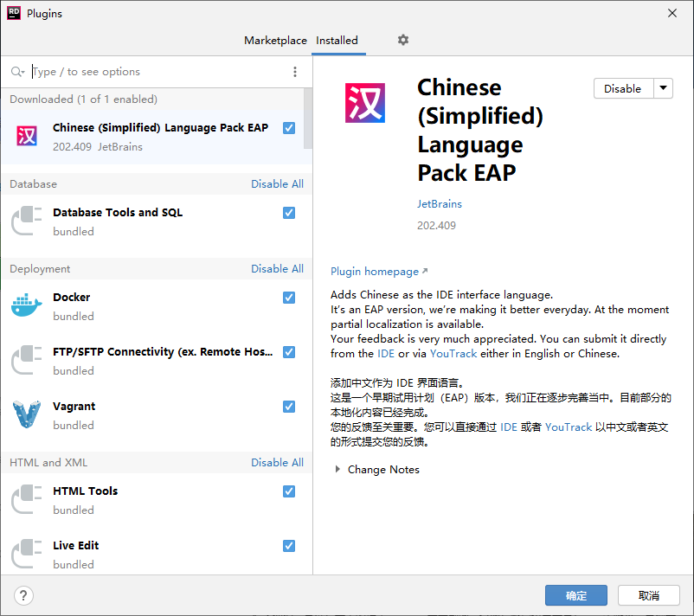Open the YouTrack link in Chinese description
Image resolution: width=694 pixels, height=616 pixels.
coord(569,427)
